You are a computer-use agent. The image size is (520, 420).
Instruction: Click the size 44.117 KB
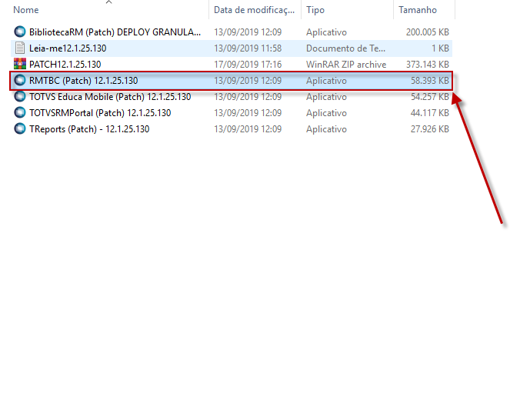pos(429,113)
